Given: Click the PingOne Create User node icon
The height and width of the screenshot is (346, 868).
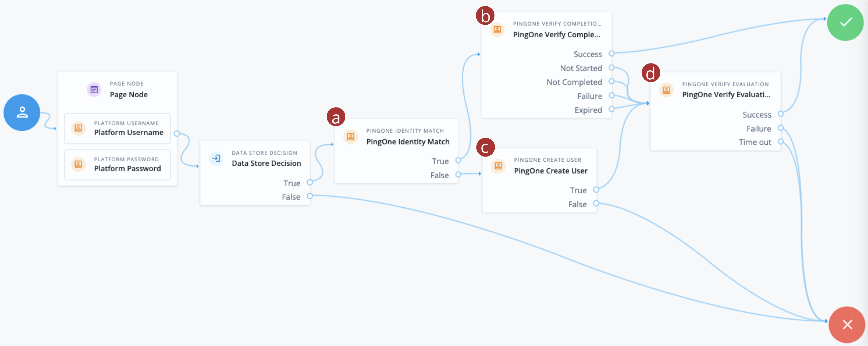Looking at the screenshot, I should 498,166.
